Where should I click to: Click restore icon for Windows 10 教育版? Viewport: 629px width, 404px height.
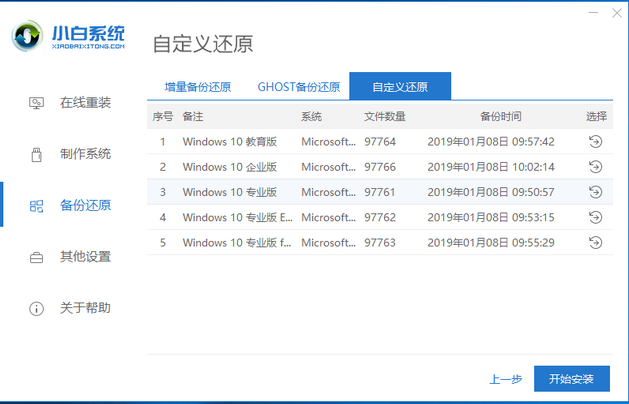point(595,142)
